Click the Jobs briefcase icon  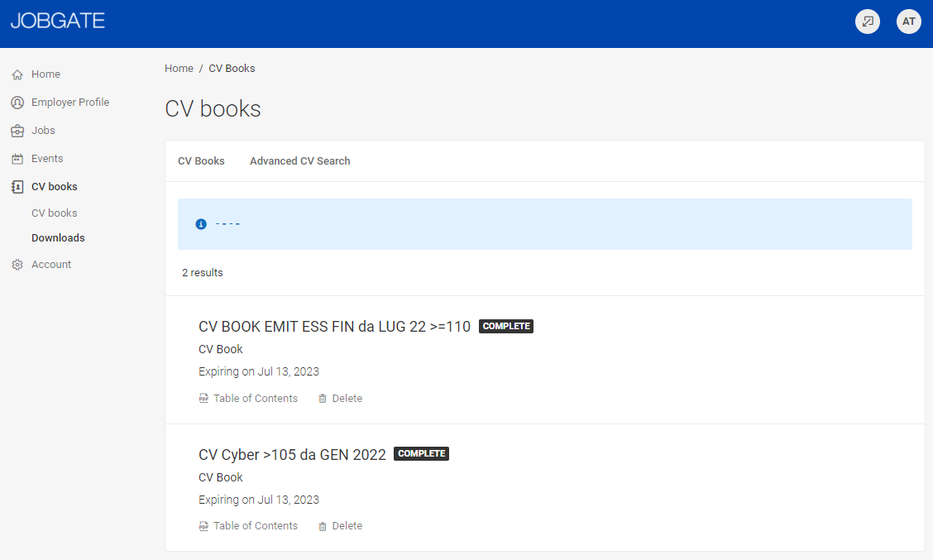tap(17, 131)
